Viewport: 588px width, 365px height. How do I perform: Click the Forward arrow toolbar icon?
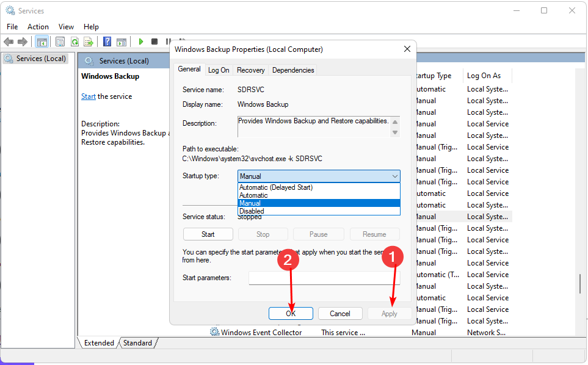coord(23,42)
